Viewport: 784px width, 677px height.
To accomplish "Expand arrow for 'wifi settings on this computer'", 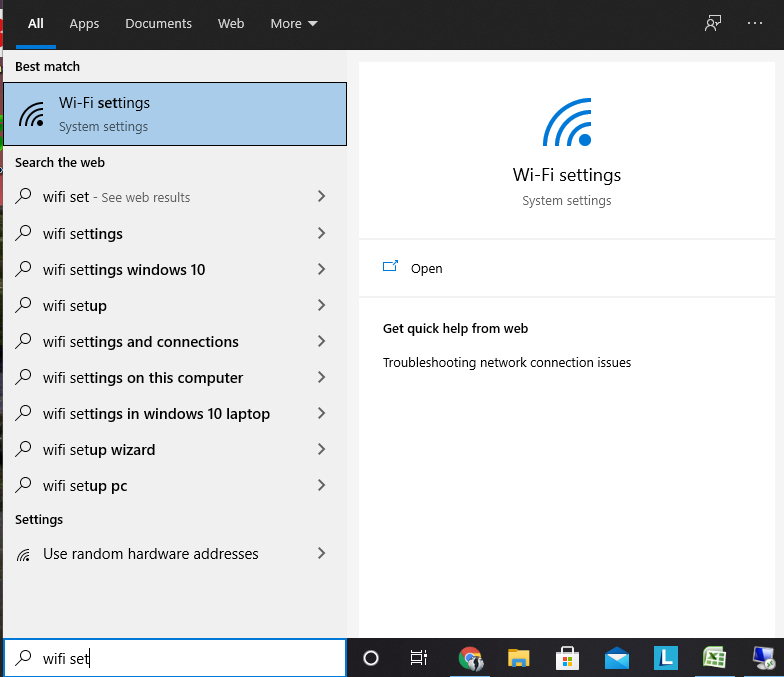I will click(x=322, y=377).
